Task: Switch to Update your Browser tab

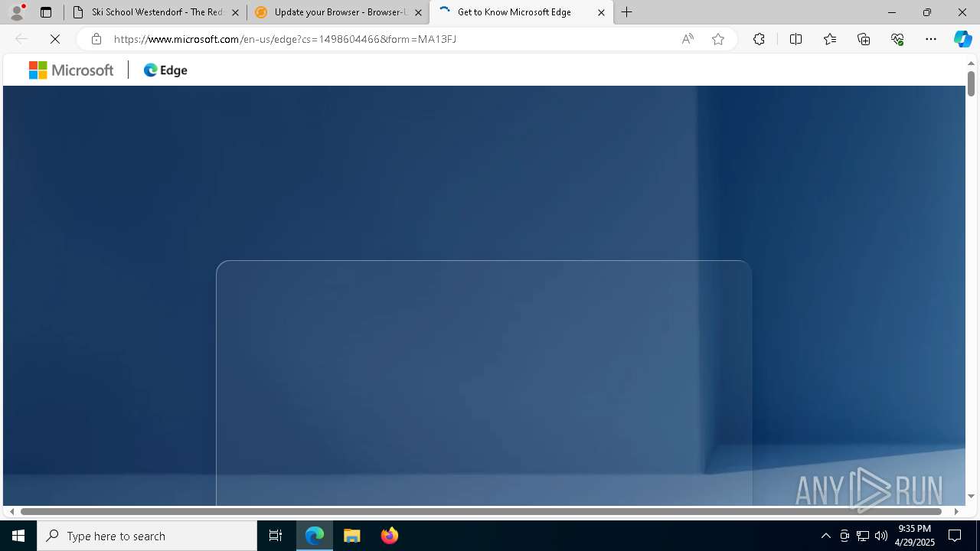Action: 338,12
